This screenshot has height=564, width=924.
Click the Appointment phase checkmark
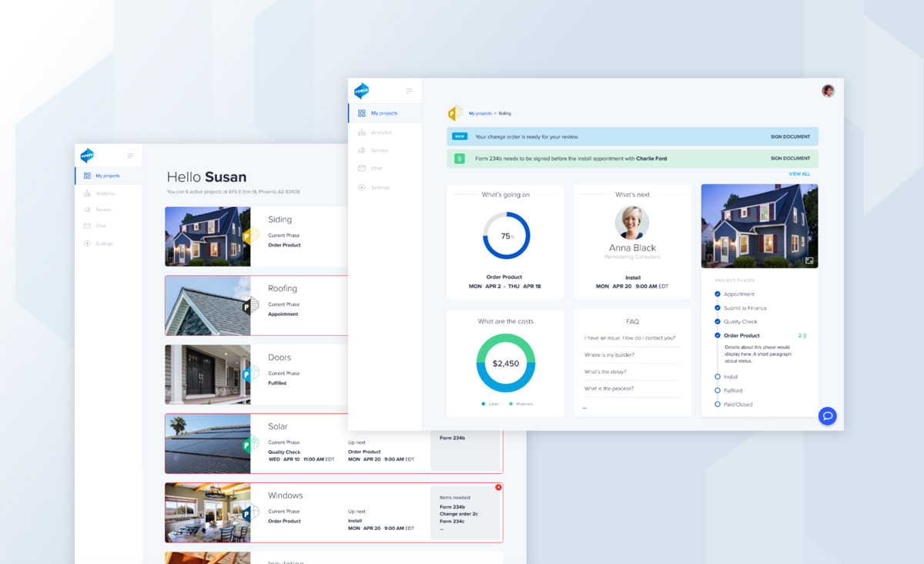click(718, 294)
